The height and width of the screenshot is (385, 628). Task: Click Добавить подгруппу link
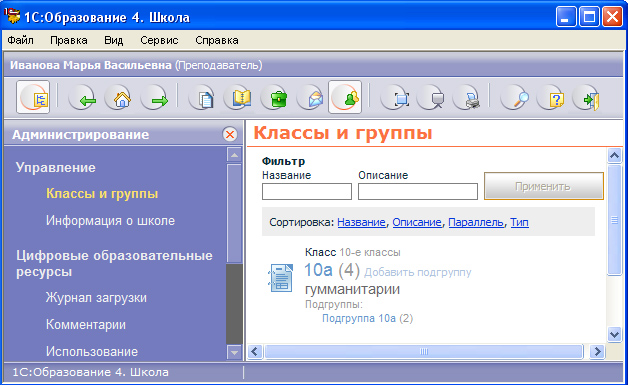(417, 272)
